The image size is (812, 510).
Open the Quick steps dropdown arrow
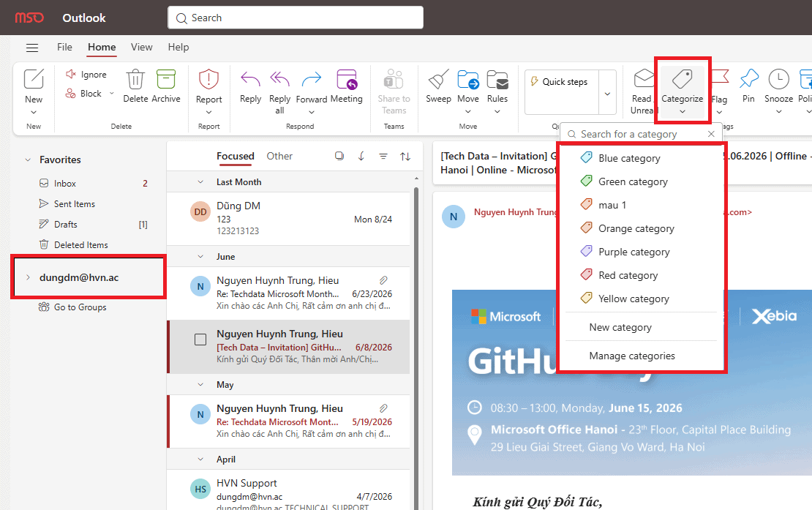coord(607,93)
